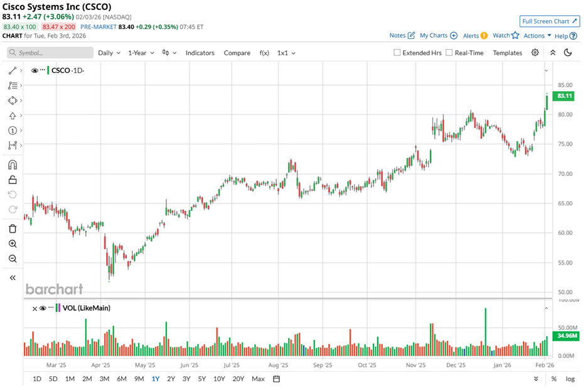Select the trend line drawing tool
Screen dimensions: 588x390
click(x=13, y=70)
